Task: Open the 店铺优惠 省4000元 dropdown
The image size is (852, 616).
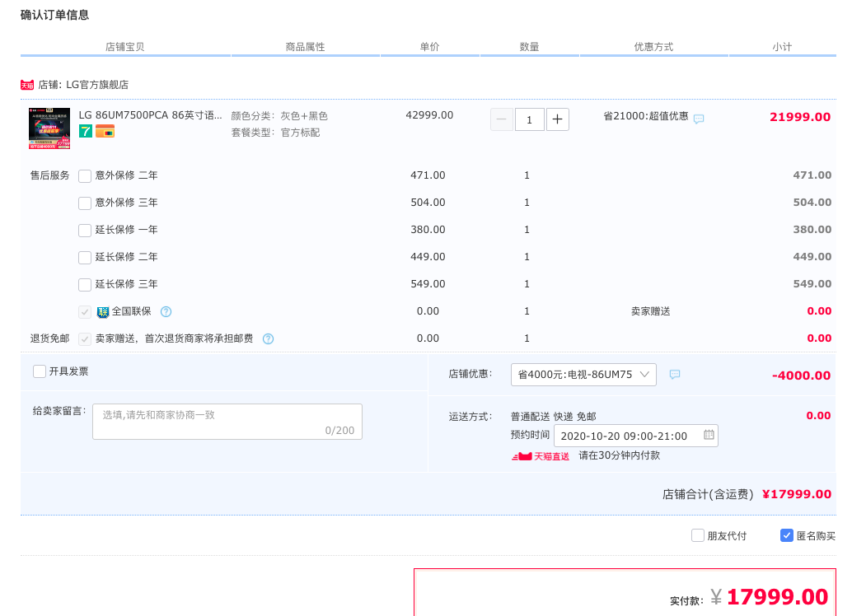Action: [583, 375]
